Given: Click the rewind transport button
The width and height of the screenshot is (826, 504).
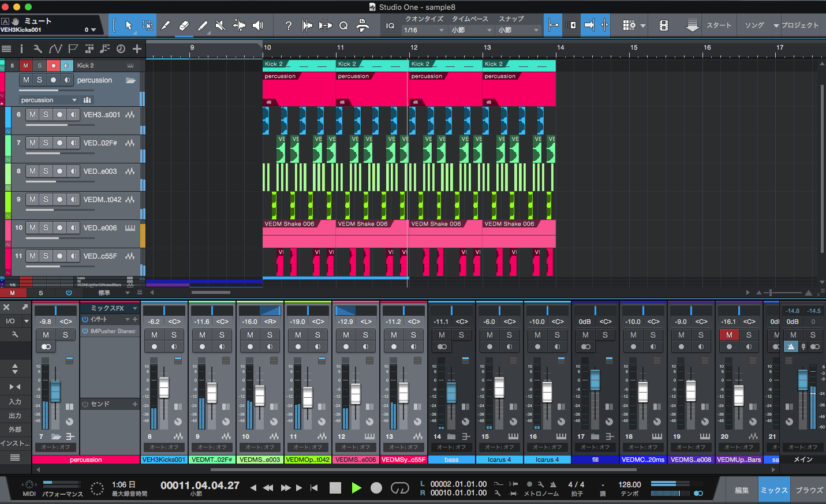Looking at the screenshot, I should [268, 488].
